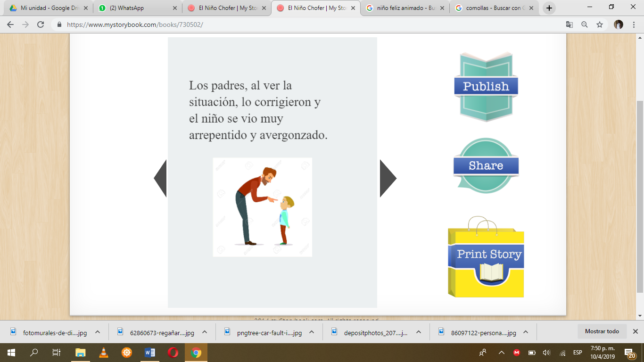Click the browser forward arrow
This screenshot has height=362, width=644.
pyautogui.click(x=25, y=25)
